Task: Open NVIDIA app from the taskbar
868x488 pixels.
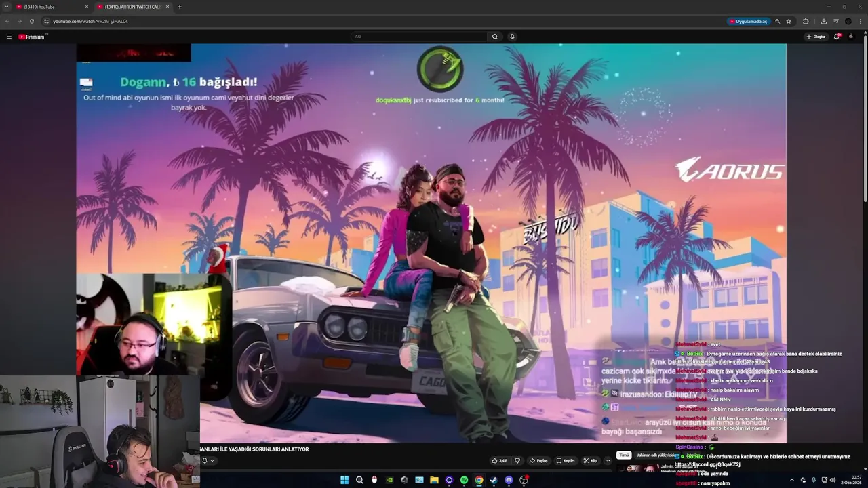Action: pyautogui.click(x=389, y=480)
